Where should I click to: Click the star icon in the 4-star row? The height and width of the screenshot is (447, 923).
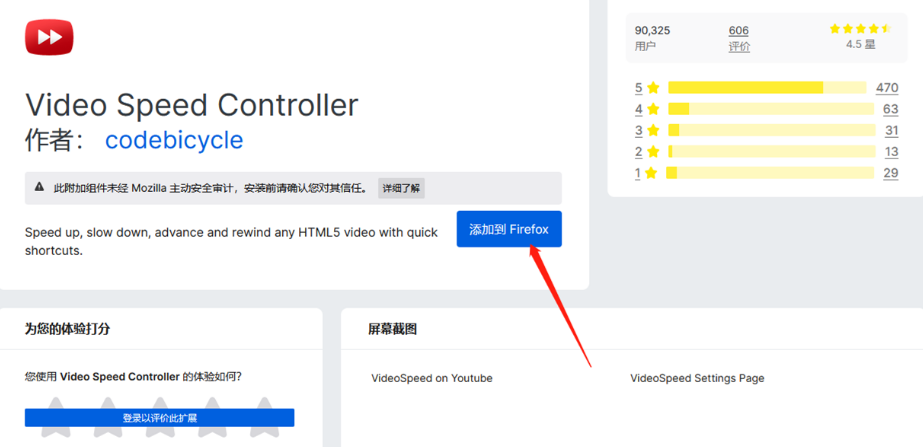(653, 109)
